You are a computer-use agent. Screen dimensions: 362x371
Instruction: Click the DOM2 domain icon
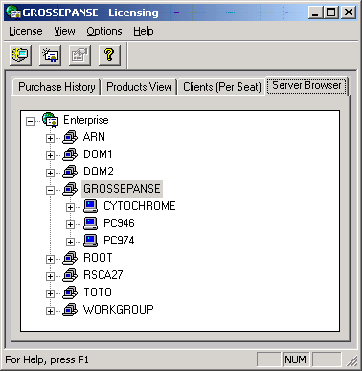coord(70,172)
